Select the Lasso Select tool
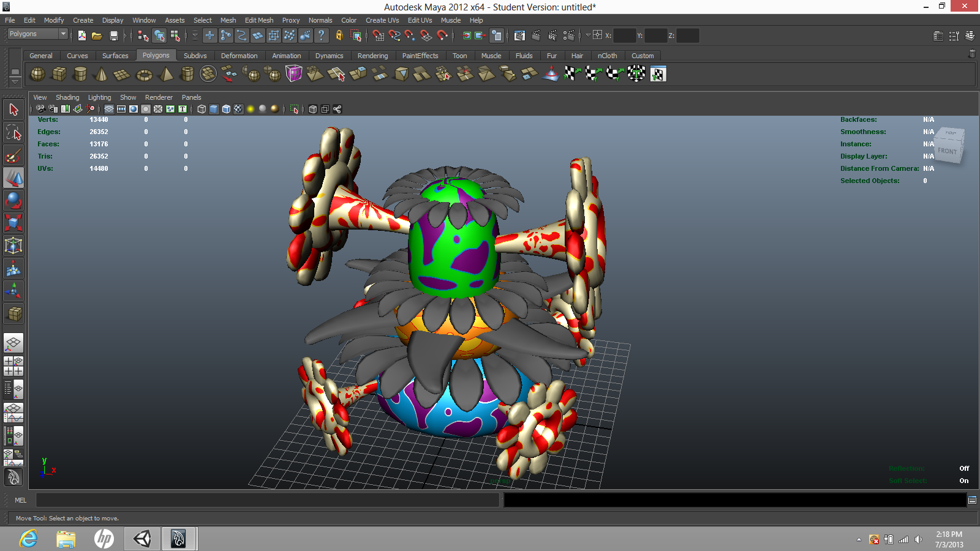Image resolution: width=980 pixels, height=551 pixels. [13, 133]
